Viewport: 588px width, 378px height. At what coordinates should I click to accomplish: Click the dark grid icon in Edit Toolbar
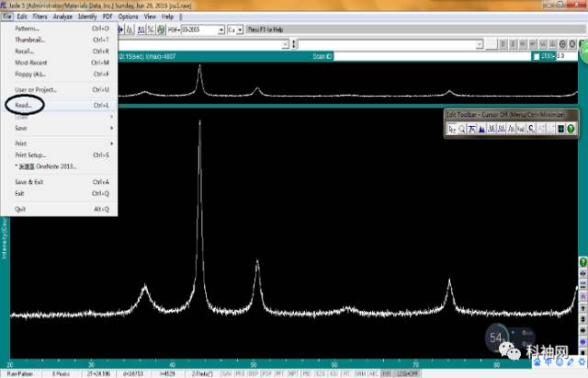tap(561, 129)
